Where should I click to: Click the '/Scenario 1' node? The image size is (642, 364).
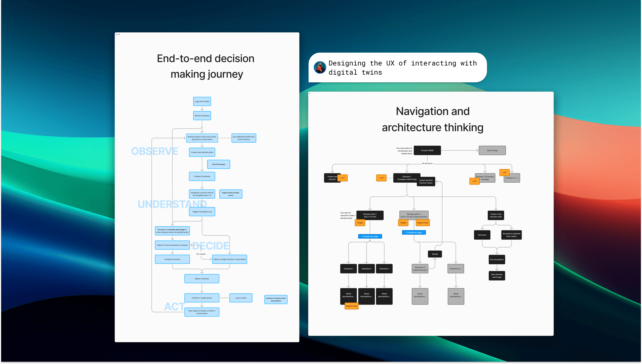click(x=348, y=269)
